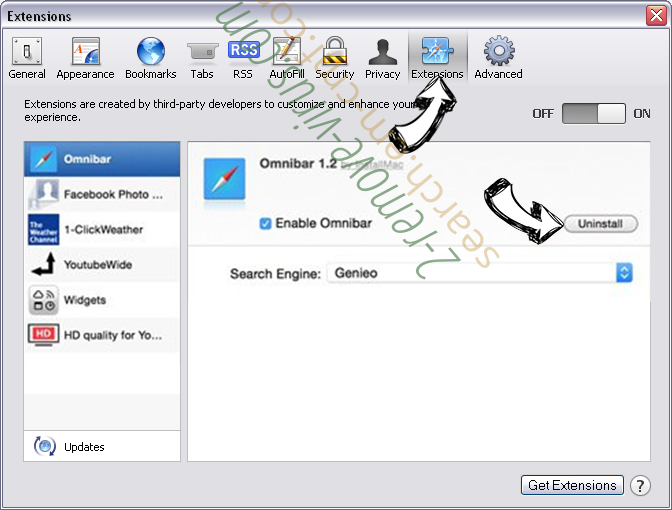Select the Omnibar extension in list
The height and width of the screenshot is (510, 672).
102,159
